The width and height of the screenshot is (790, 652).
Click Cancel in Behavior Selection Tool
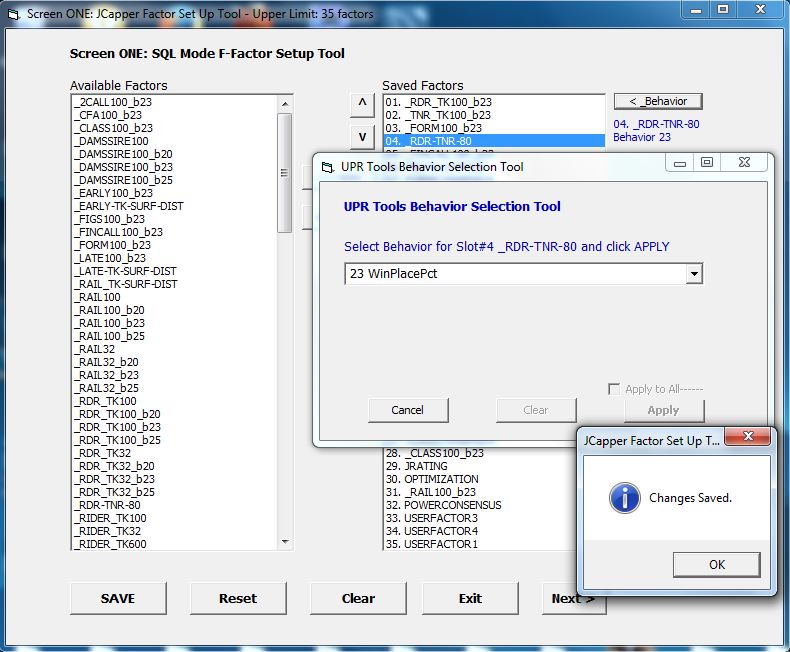(x=408, y=410)
